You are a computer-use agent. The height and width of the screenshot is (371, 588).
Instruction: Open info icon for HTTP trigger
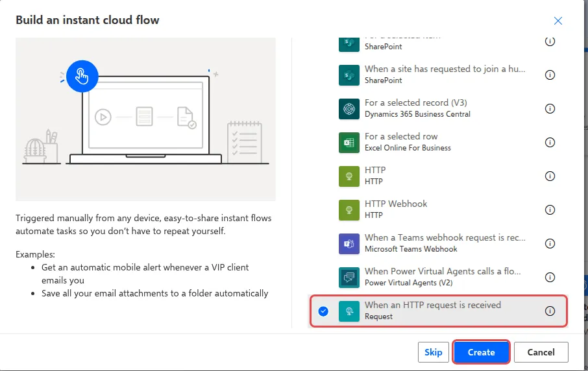coord(550,176)
